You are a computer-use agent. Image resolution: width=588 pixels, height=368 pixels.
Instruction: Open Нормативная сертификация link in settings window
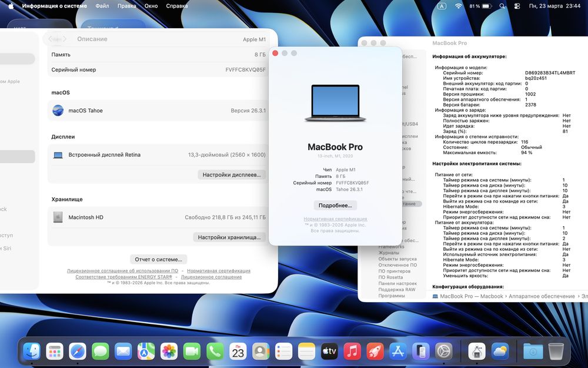click(x=219, y=271)
